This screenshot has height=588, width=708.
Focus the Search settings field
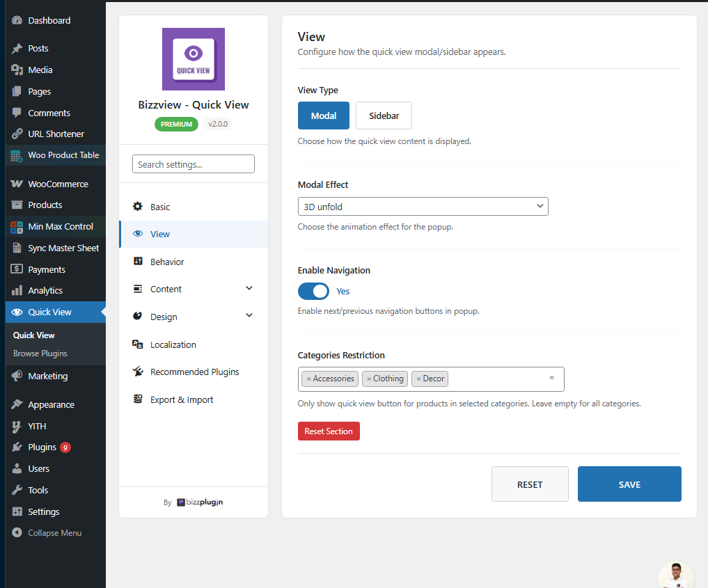click(194, 164)
